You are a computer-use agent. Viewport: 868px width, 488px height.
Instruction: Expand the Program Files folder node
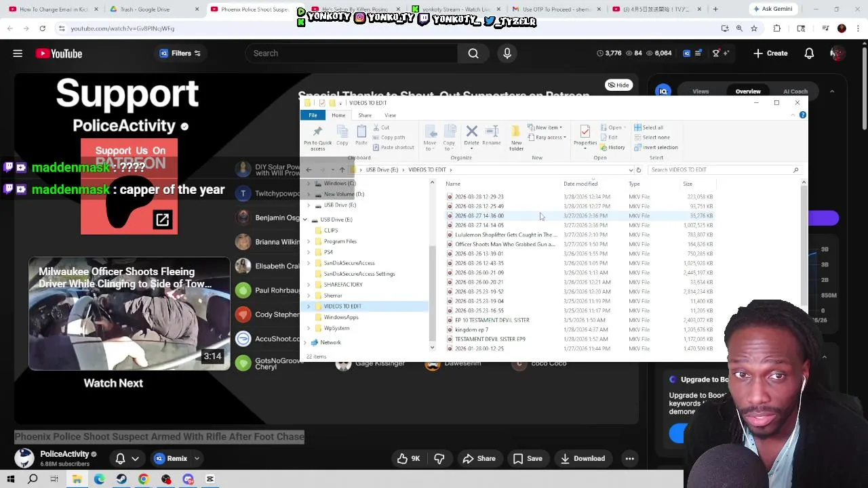tap(309, 241)
